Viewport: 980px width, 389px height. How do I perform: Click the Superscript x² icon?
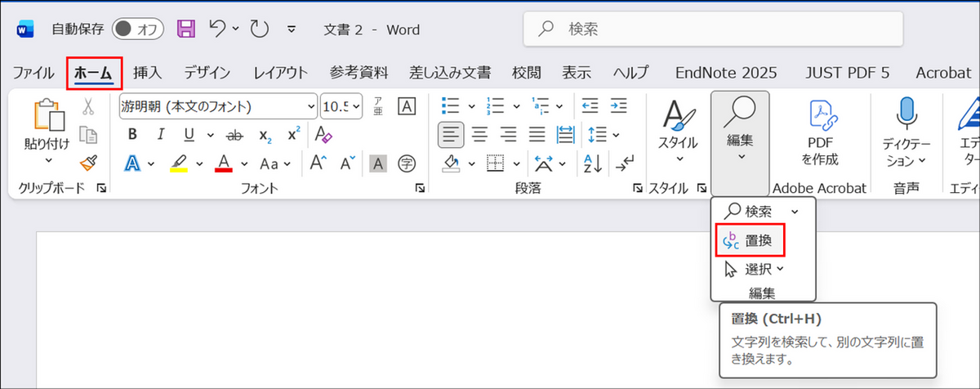tap(293, 135)
